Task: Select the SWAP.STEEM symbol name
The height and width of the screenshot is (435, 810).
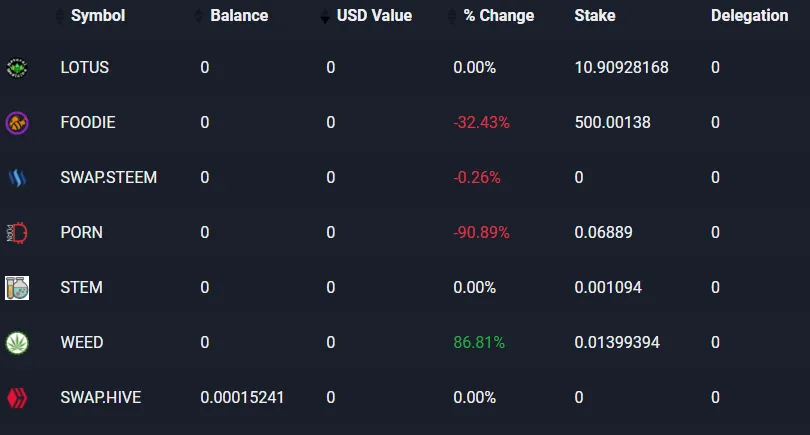Action: pos(108,178)
